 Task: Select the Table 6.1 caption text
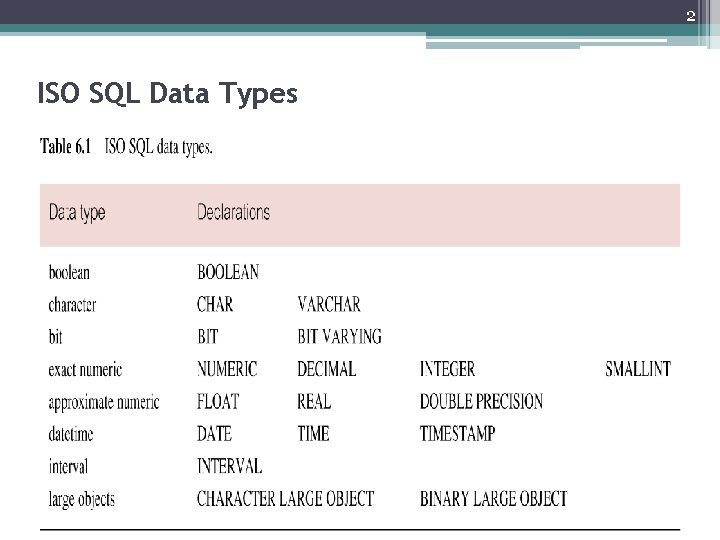pyautogui.click(x=126, y=147)
